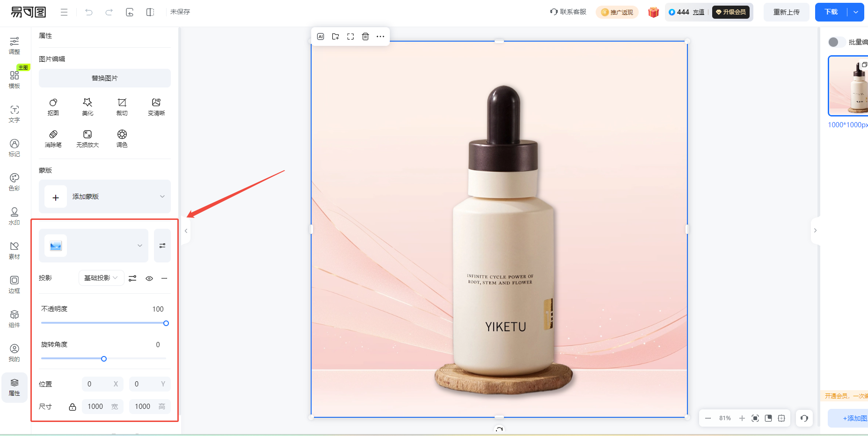Expand the 添加蒙版 dropdown
The width and height of the screenshot is (868, 436).
coord(162,196)
